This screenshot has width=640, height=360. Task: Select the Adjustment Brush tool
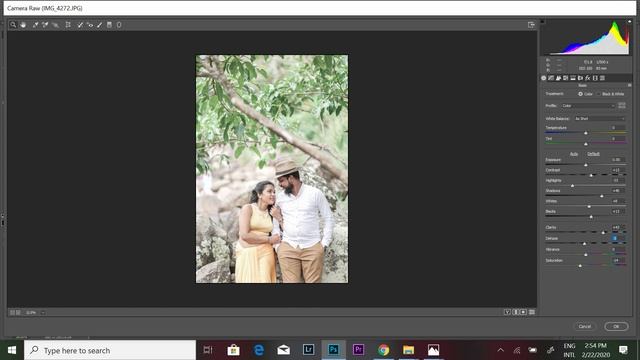(100, 25)
